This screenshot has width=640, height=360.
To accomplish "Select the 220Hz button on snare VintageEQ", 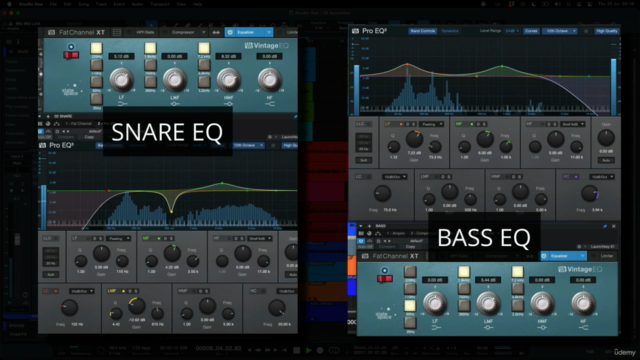I will point(96,48).
